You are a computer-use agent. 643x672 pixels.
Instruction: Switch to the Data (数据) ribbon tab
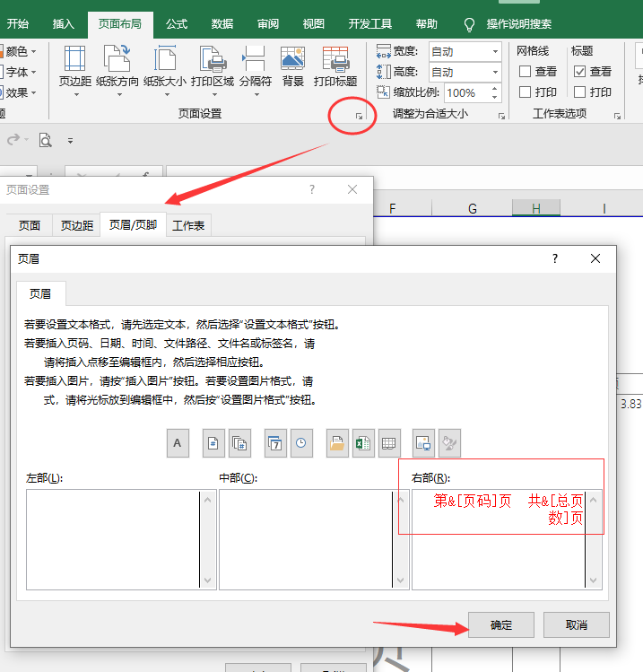(222, 24)
